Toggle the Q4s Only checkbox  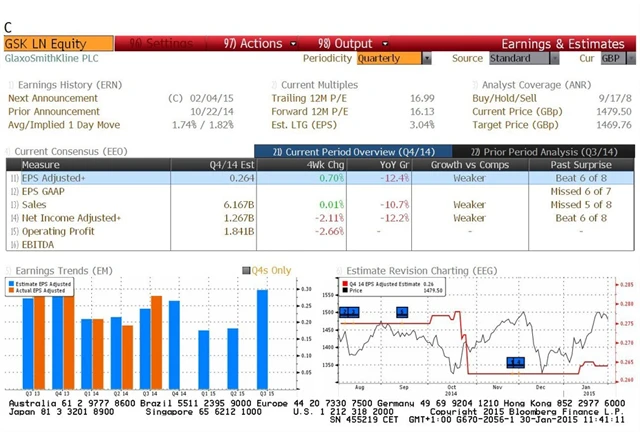[246, 270]
